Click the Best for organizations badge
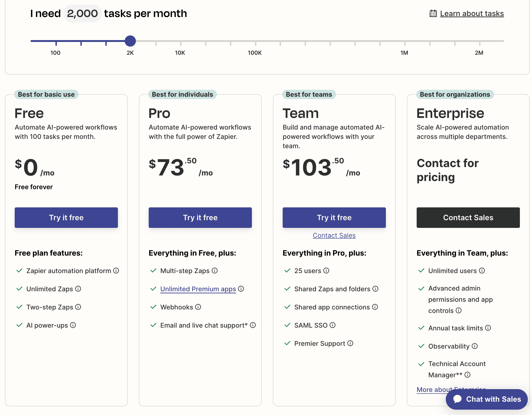 click(x=455, y=94)
